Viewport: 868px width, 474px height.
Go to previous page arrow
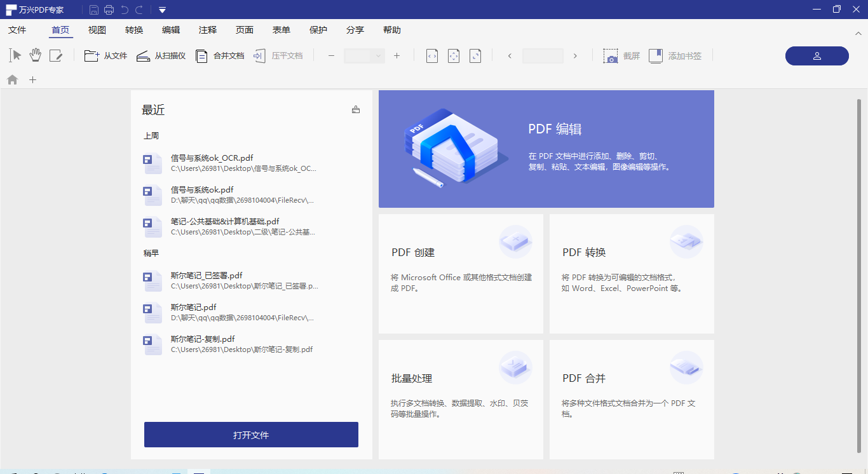pyautogui.click(x=510, y=56)
